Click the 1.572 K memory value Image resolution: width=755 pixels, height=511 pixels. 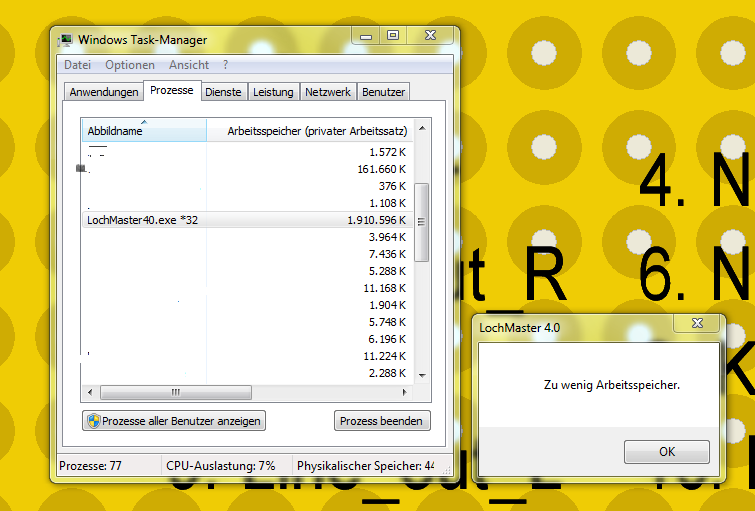388,152
